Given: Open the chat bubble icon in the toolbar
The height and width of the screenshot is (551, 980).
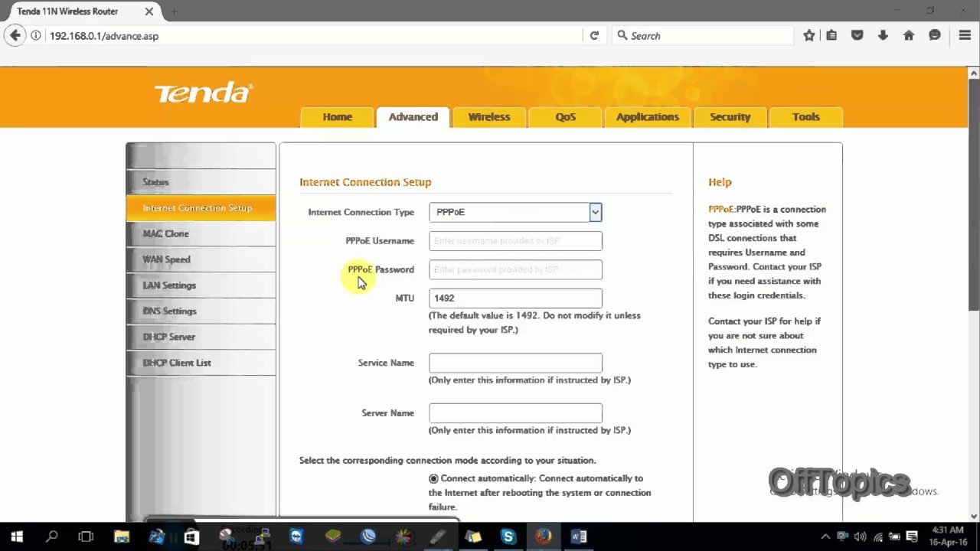Looking at the screenshot, I should click(x=935, y=35).
